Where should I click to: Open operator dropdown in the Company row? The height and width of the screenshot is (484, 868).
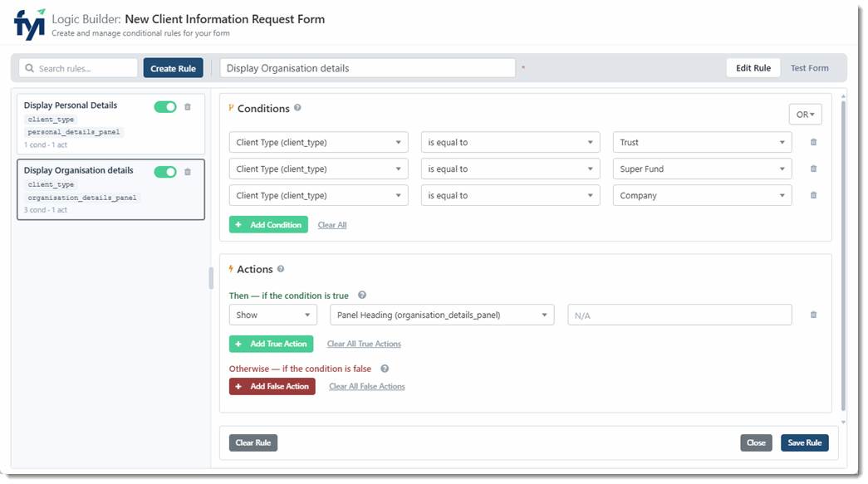(x=510, y=195)
